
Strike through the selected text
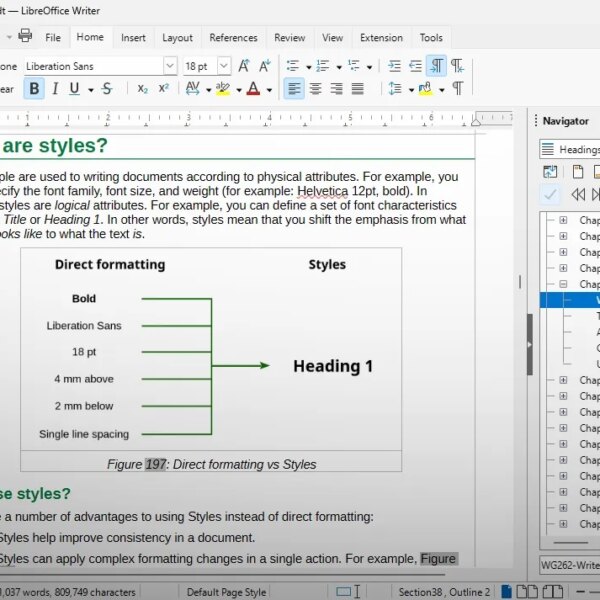coord(107,89)
